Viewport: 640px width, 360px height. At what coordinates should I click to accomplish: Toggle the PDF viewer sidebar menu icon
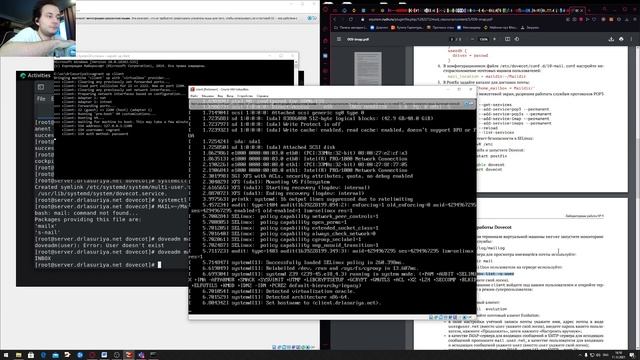[338, 39]
